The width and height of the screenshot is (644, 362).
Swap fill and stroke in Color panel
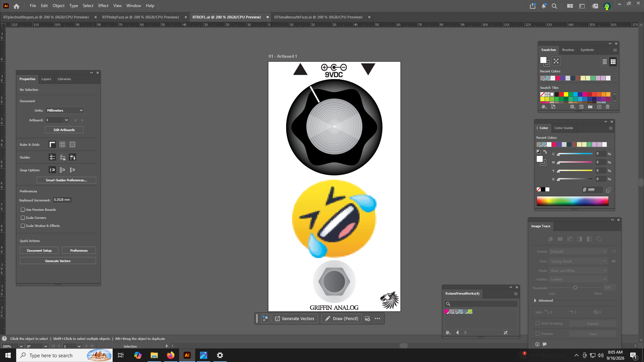click(x=545, y=152)
